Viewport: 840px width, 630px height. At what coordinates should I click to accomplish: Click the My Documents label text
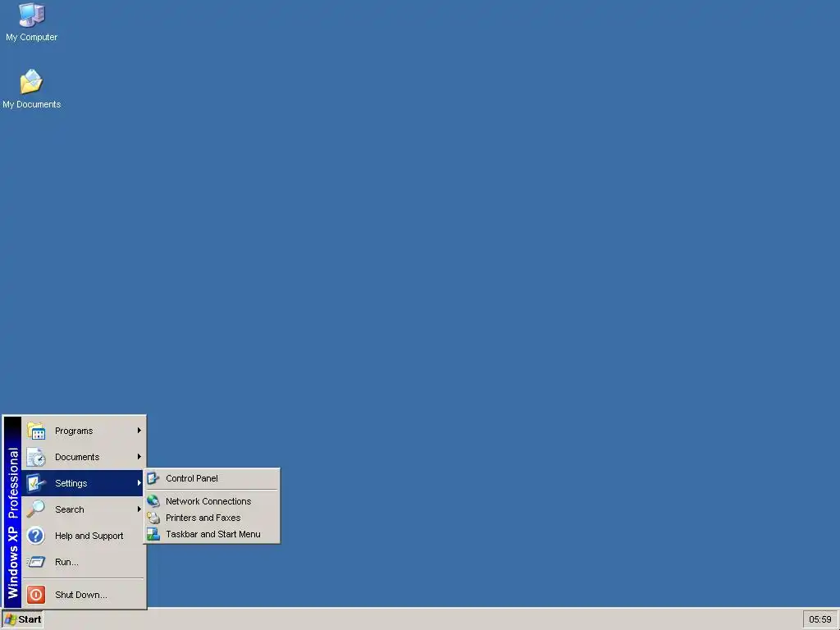(32, 104)
